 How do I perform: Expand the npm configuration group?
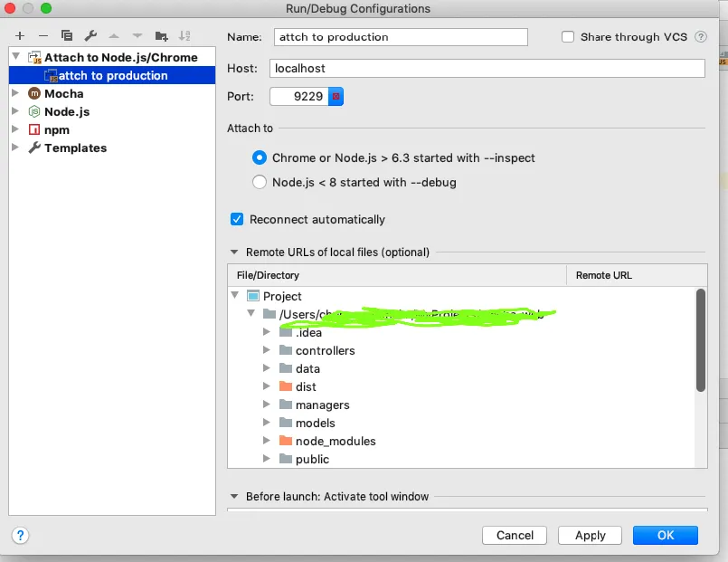pyautogui.click(x=15, y=129)
